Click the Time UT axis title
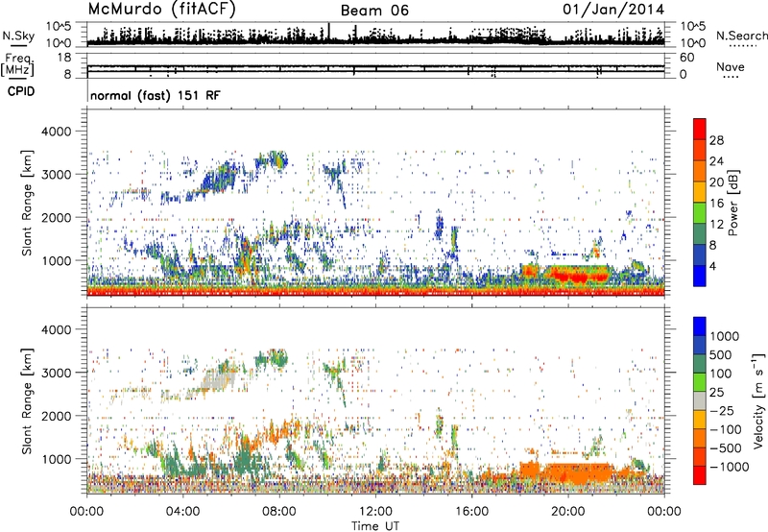 375,526
